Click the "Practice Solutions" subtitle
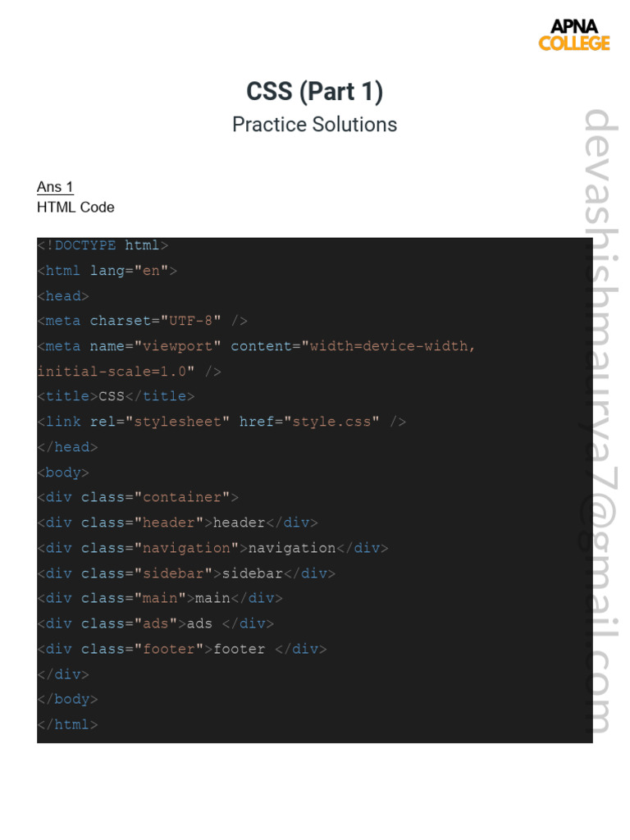Image resolution: width=630 pixels, height=840 pixels. [315, 125]
